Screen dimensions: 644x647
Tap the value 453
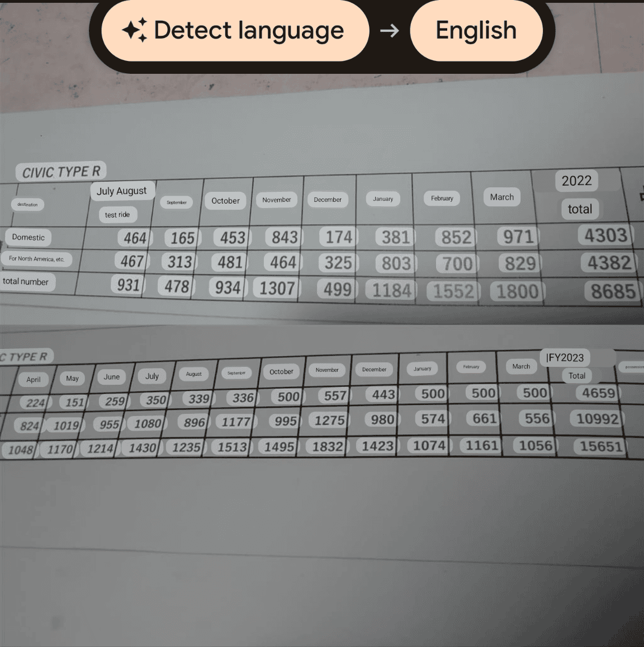(x=232, y=238)
